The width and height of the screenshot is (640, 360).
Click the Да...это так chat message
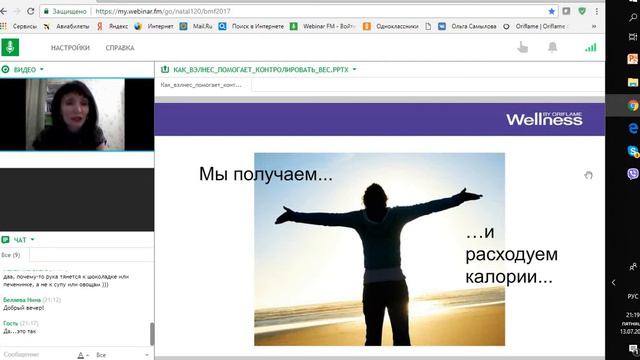click(x=20, y=331)
